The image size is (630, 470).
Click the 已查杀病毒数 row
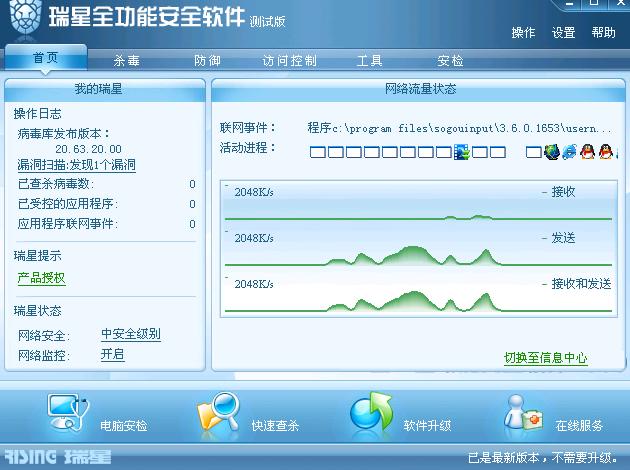(106, 184)
